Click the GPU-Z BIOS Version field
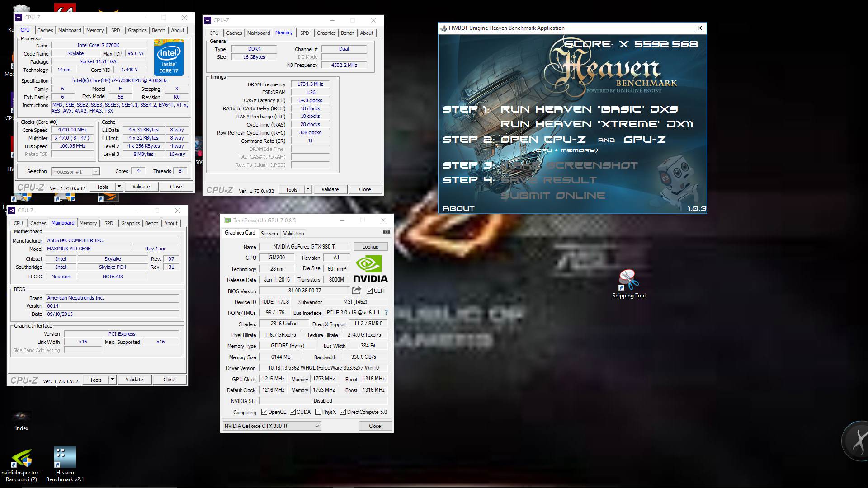The image size is (868, 488). [304, 291]
